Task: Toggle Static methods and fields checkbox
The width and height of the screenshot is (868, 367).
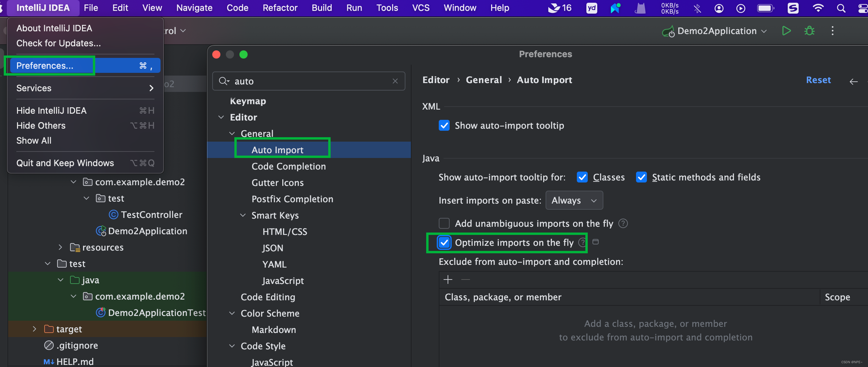Action: [x=641, y=177]
